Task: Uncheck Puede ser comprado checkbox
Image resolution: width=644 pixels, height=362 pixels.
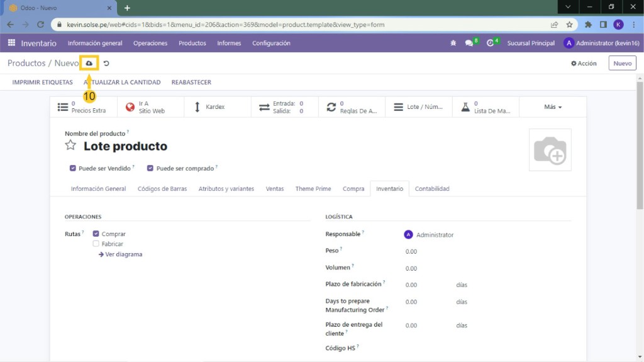Action: coord(150,169)
